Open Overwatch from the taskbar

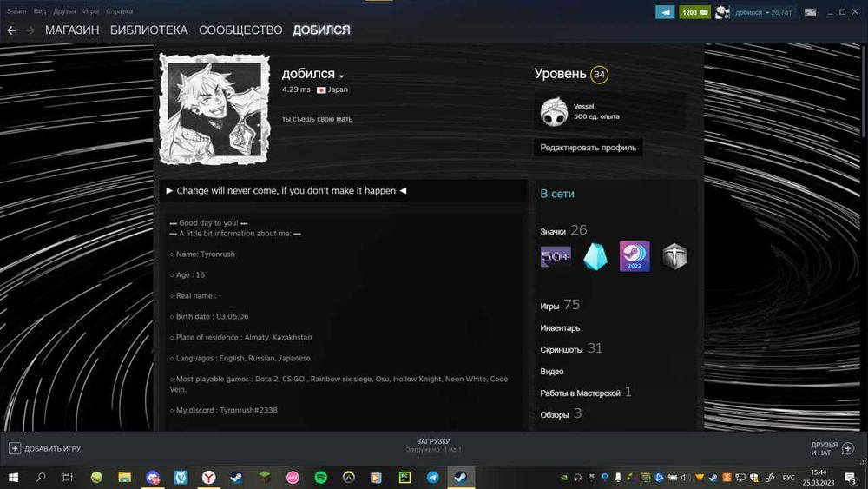[x=348, y=478]
